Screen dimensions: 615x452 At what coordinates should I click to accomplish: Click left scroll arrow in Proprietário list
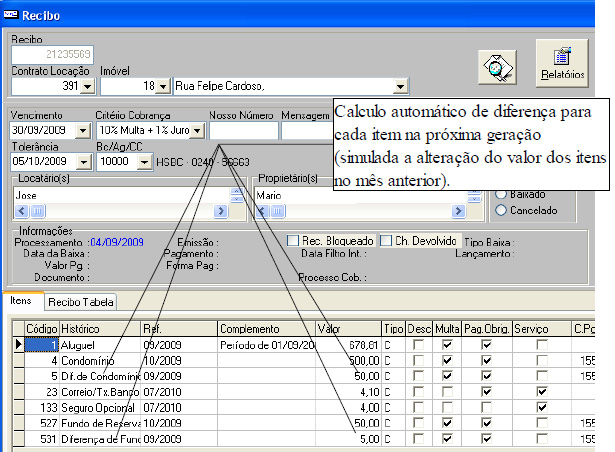pos(261,211)
